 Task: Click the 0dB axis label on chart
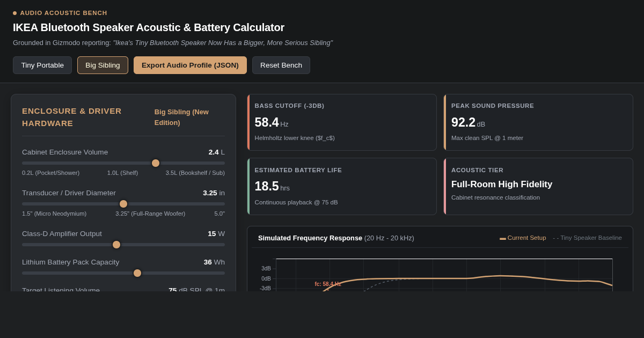coord(266,278)
